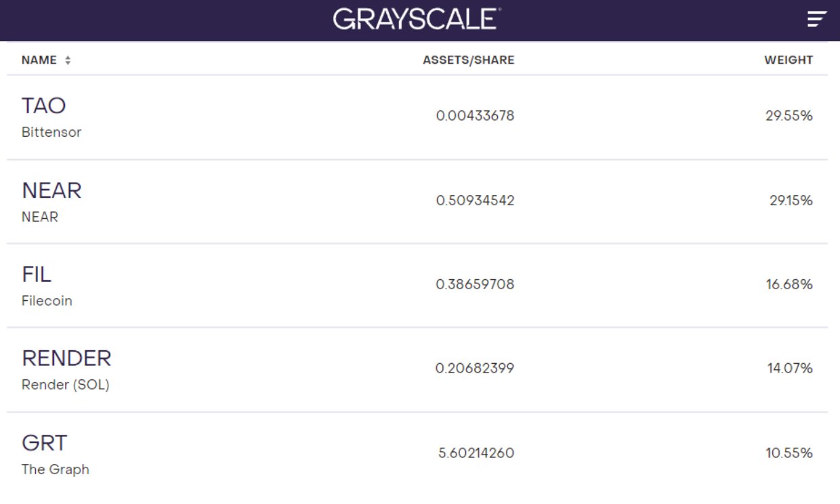Select the TAO ticker name
Viewport: 840px width, 504px height.
point(44,106)
